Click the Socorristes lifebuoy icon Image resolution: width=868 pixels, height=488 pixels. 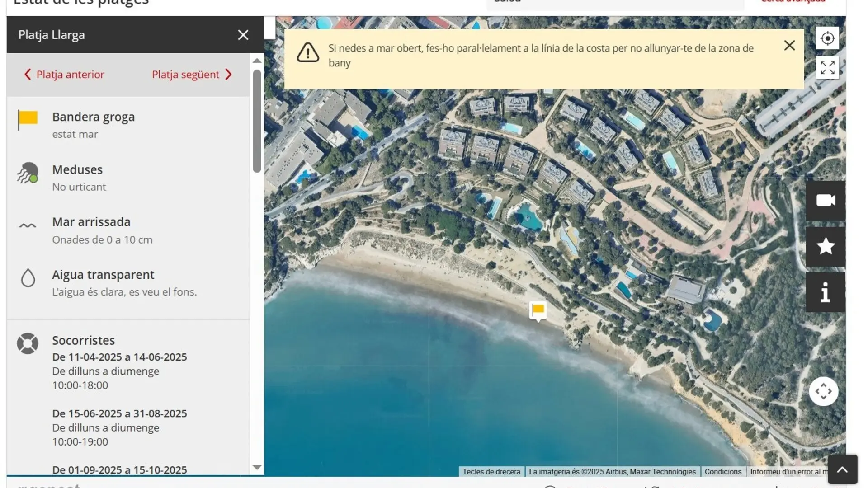28,343
